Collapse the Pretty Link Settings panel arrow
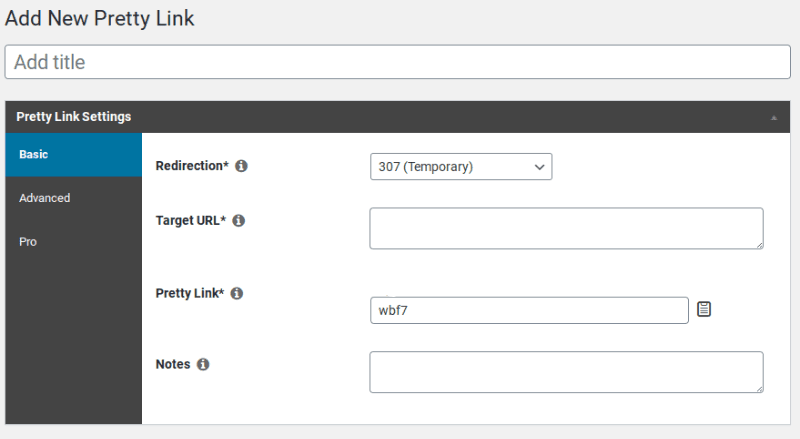 774,117
